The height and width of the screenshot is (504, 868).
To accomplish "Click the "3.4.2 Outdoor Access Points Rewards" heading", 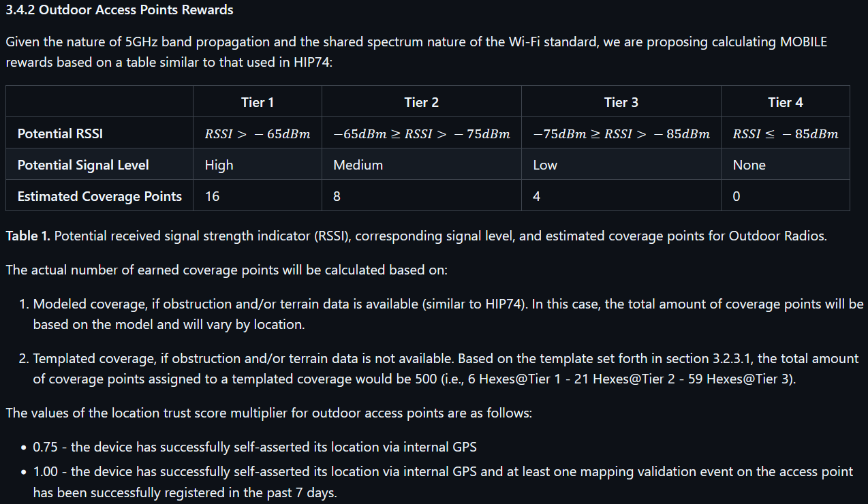I will point(119,10).
